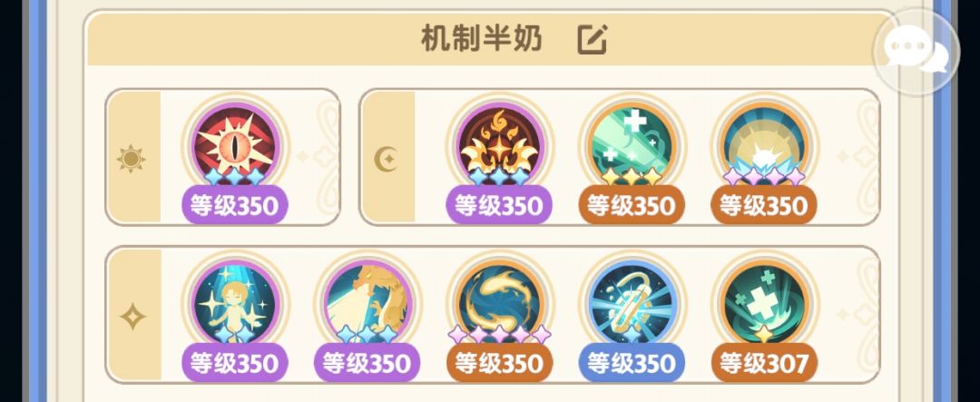Image resolution: width=980 pixels, height=402 pixels.
Task: Tap the level badge under the dragon skill
Action: click(x=367, y=363)
